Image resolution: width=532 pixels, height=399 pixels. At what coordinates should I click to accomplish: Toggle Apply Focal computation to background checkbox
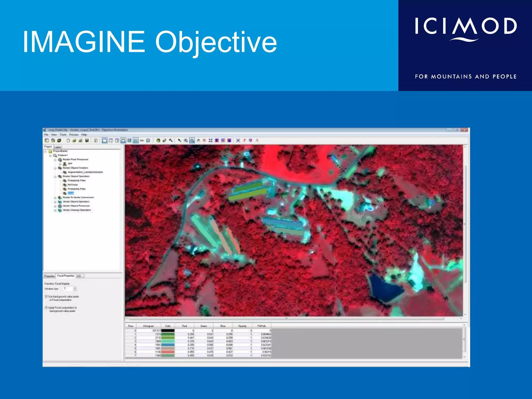[x=46, y=308]
